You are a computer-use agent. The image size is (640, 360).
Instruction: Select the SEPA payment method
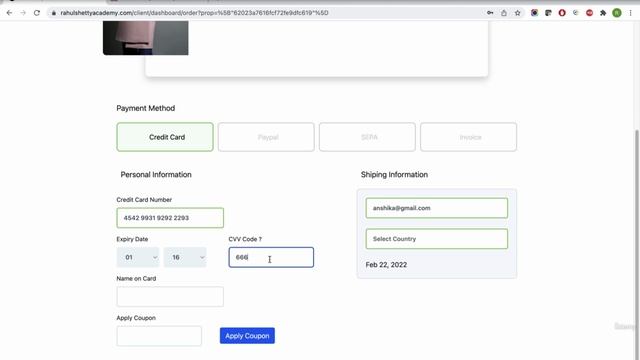click(x=367, y=137)
